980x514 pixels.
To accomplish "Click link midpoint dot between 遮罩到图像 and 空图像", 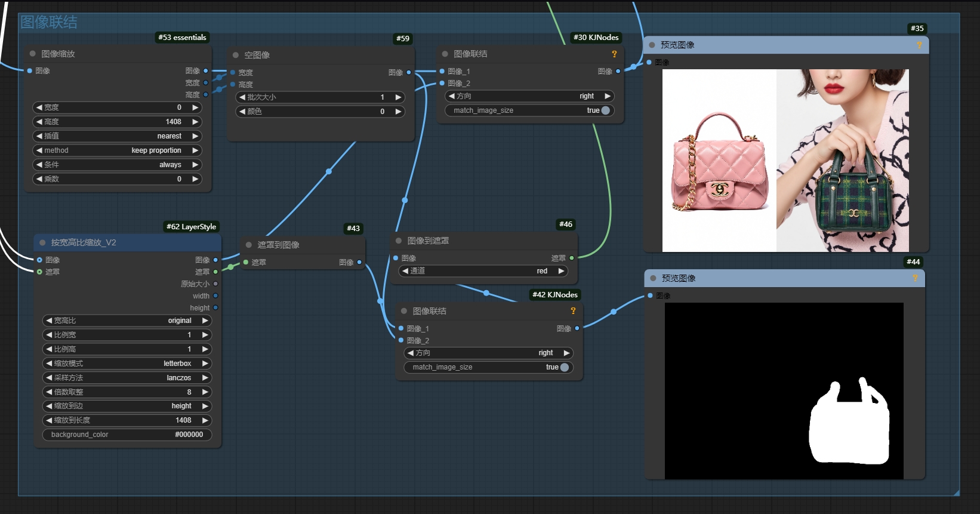I will tap(329, 171).
